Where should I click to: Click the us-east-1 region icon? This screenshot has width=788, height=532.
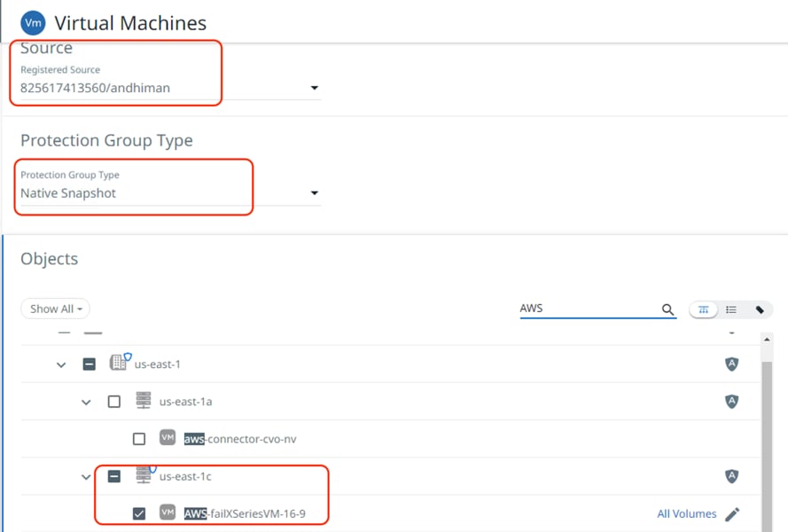coord(119,362)
